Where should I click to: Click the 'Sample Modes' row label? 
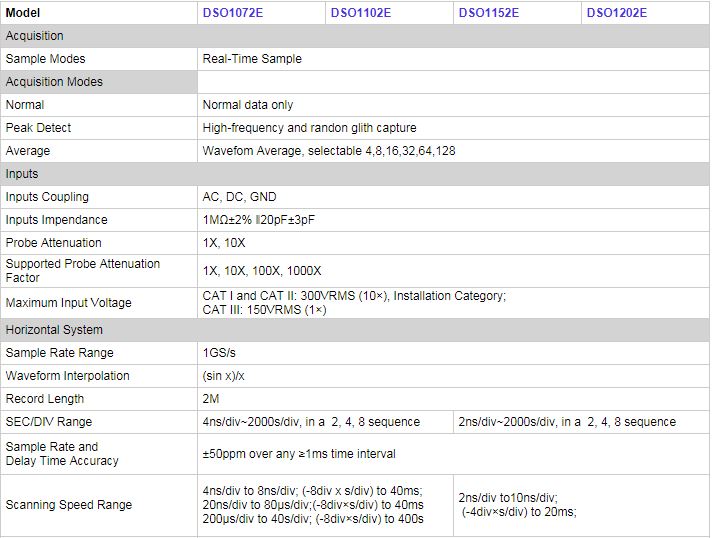point(46,59)
